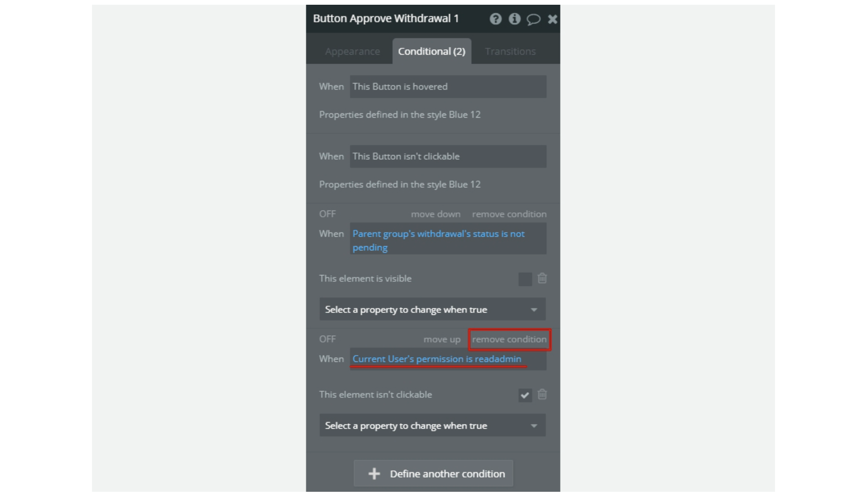Screen dimensions: 868x497
Task: Switch to the Appearance tab
Action: tap(352, 51)
